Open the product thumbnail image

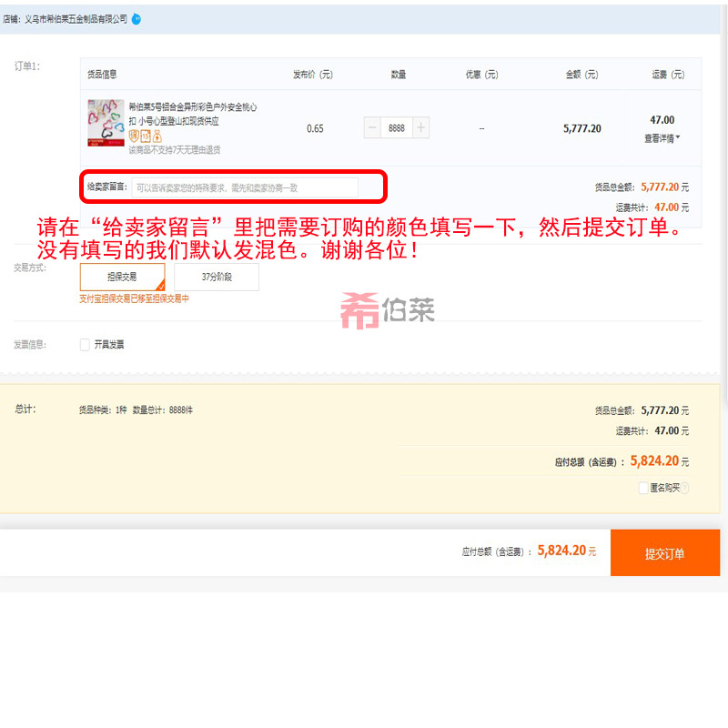coord(106,121)
